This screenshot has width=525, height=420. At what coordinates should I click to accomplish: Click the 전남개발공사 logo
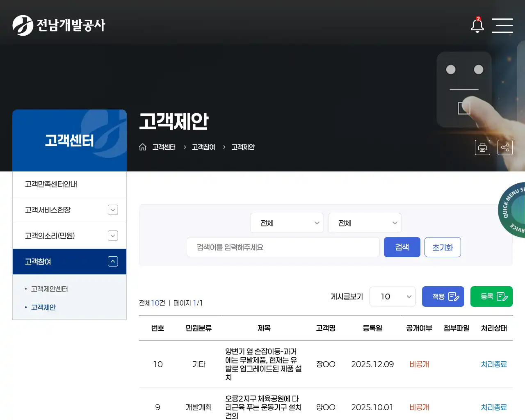(x=59, y=25)
